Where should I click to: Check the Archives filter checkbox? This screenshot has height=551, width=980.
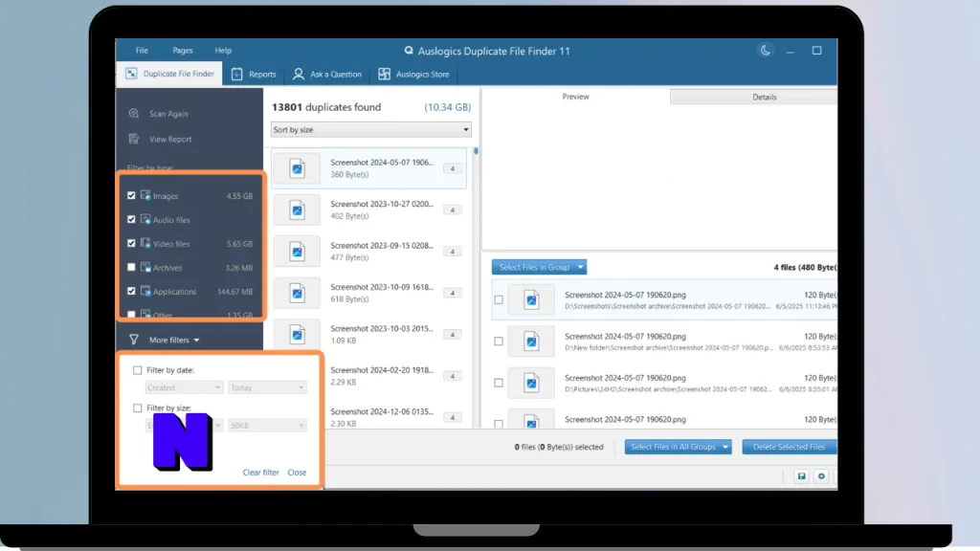pyautogui.click(x=131, y=267)
